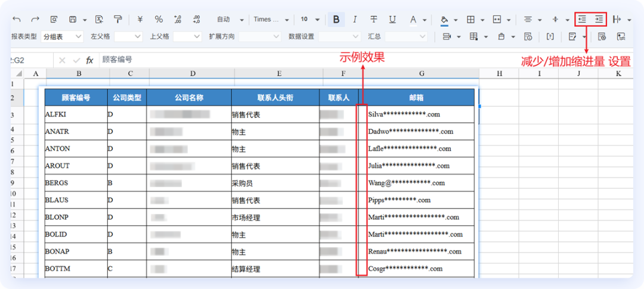
Task: Expand the font color dropdown arrow
Action: pyautogui.click(x=425, y=20)
